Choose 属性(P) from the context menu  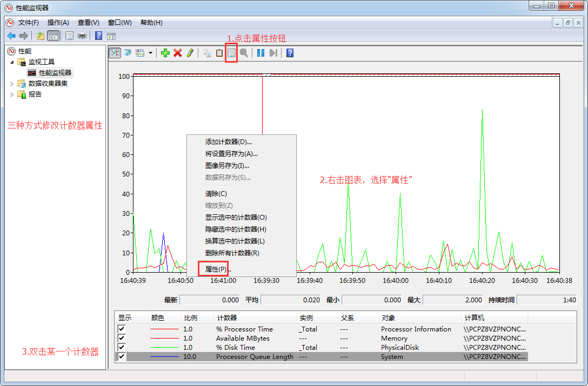216,269
